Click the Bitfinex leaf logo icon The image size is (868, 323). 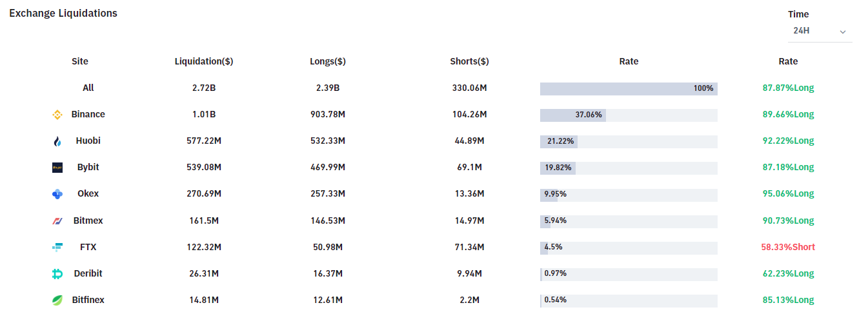pos(57,300)
